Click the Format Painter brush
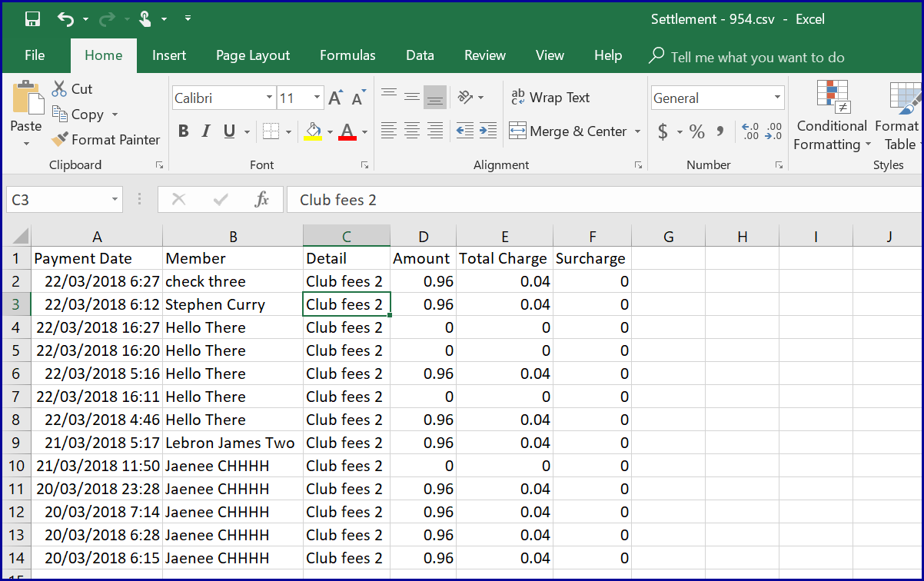 pyautogui.click(x=60, y=140)
